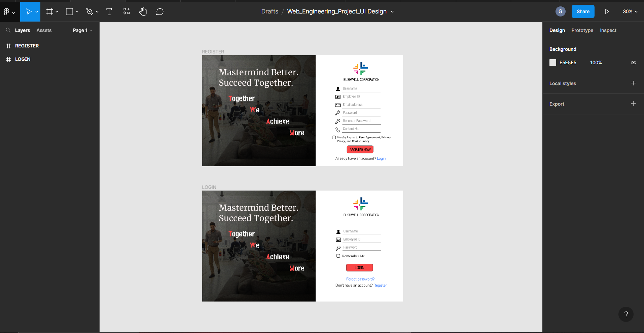Switch to the Prototype tab

coord(582,30)
